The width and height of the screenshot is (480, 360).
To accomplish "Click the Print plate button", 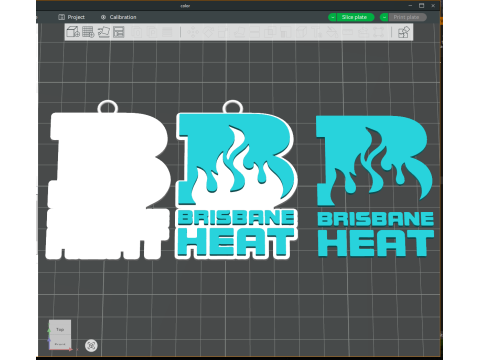I will pyautogui.click(x=407, y=17).
